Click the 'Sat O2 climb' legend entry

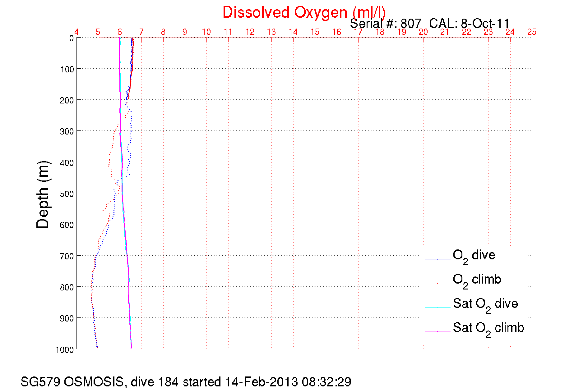(x=488, y=330)
